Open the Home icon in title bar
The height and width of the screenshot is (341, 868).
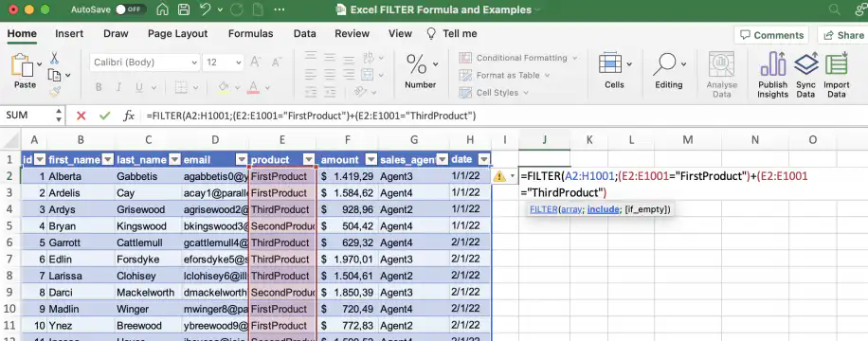(162, 9)
